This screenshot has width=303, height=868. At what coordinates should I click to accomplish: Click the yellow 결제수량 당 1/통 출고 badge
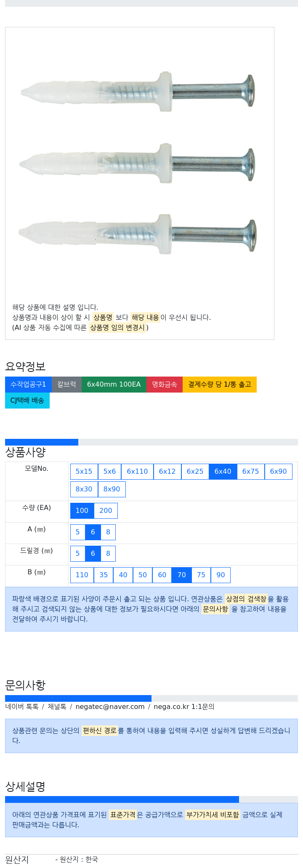[220, 384]
